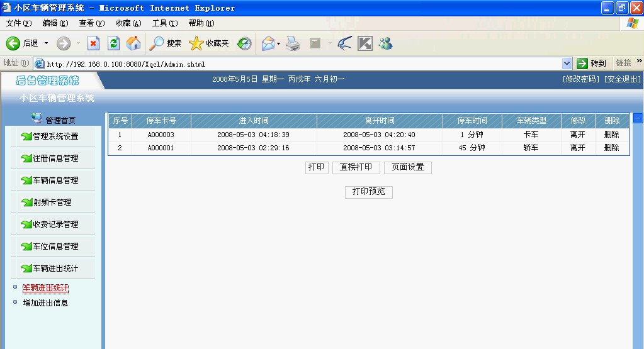Expand the 车位信息管理 menu section
This screenshot has width=644, height=349.
tap(55, 246)
